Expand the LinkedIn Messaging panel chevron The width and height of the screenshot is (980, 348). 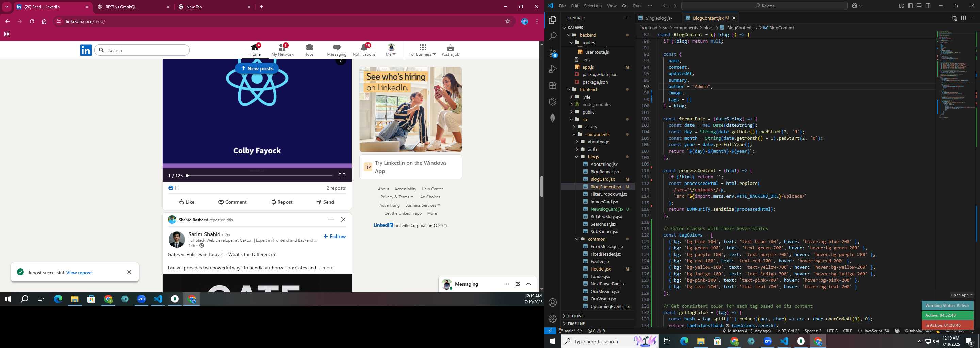coord(529,284)
